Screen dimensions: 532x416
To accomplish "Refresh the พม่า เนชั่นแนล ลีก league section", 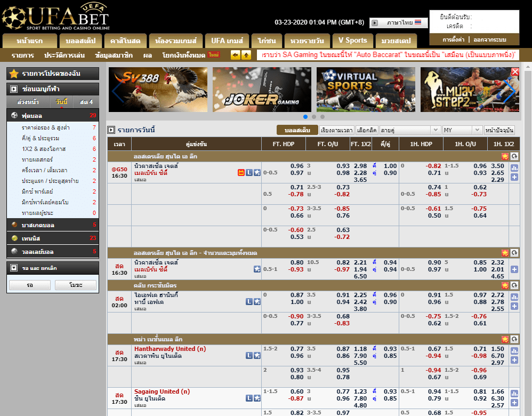I will click(x=514, y=339).
